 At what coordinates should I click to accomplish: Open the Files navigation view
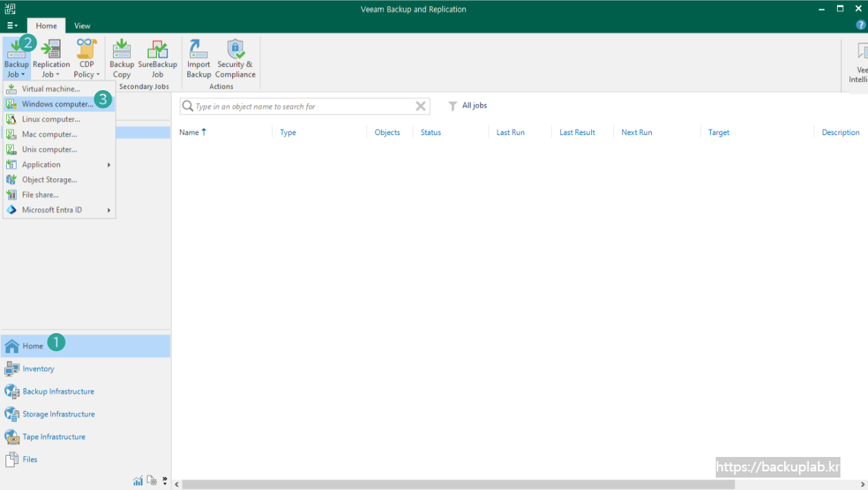[85, 460]
